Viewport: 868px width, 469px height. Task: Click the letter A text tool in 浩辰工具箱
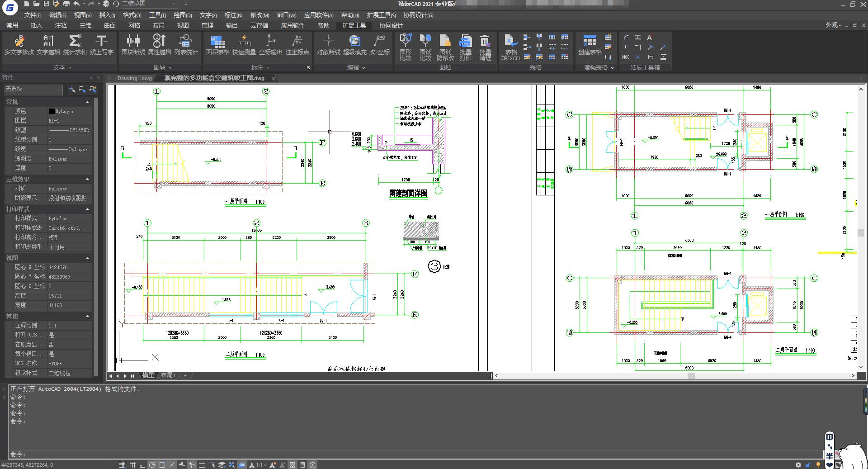coord(650,38)
